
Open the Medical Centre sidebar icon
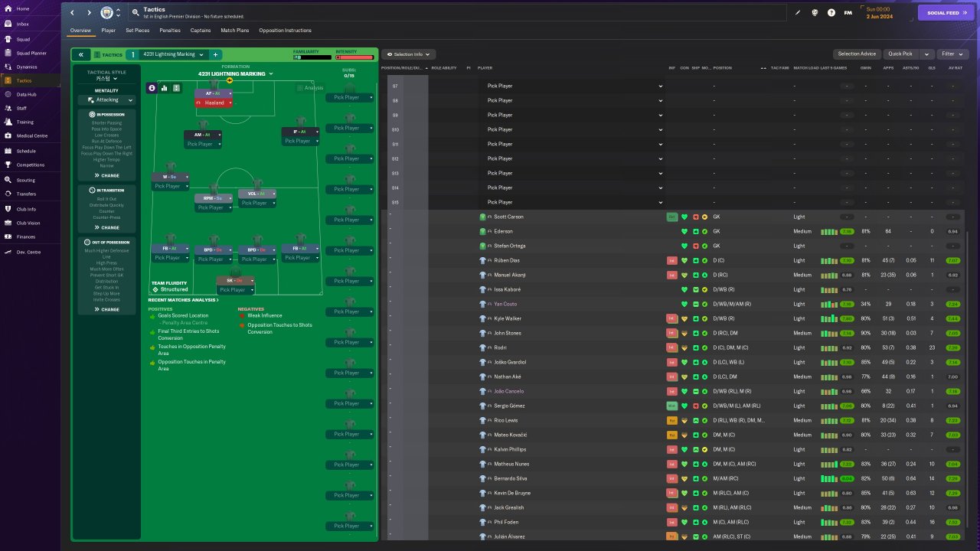point(8,135)
